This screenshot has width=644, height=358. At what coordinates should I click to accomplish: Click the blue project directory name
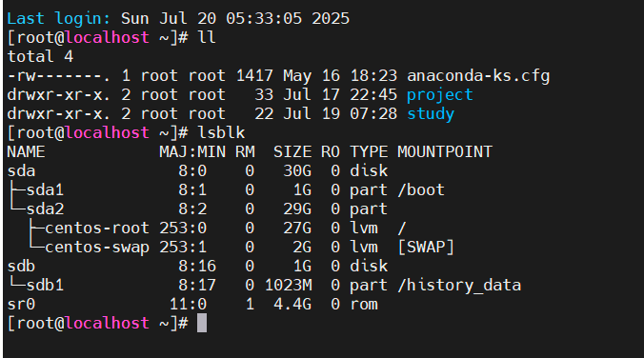pos(439,95)
